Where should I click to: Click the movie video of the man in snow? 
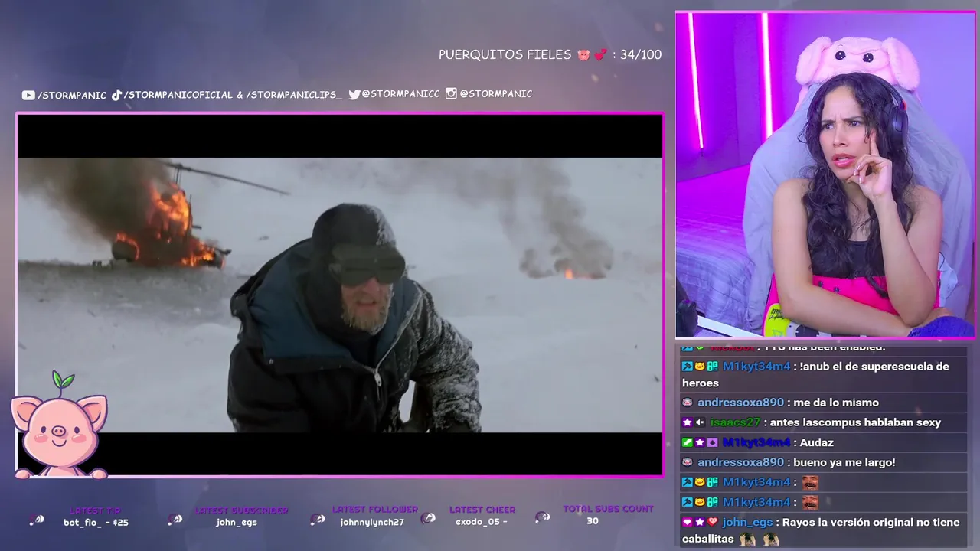click(x=340, y=295)
